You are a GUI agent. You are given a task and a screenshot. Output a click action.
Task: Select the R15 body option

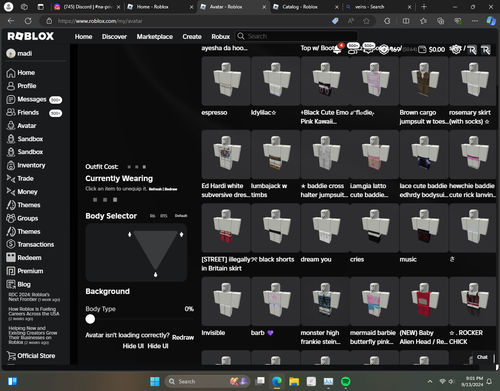[x=163, y=216]
